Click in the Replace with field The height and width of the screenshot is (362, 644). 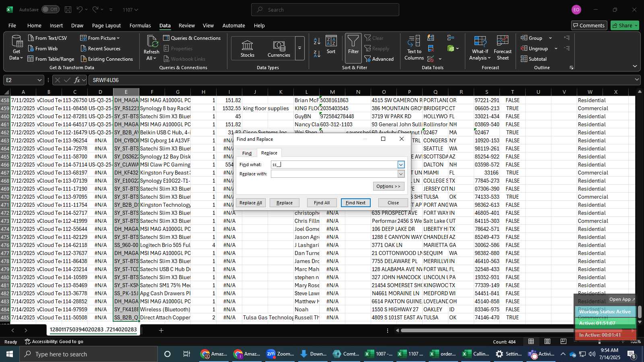334,174
